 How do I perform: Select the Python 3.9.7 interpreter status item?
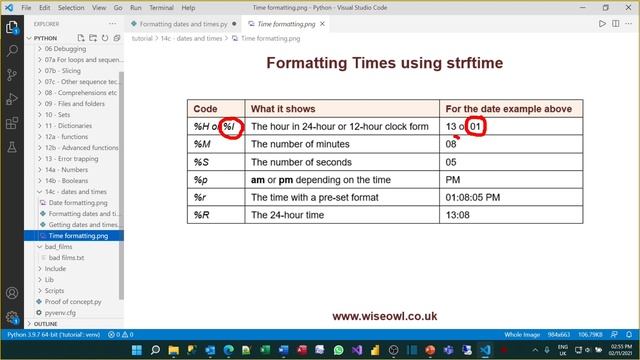53,335
